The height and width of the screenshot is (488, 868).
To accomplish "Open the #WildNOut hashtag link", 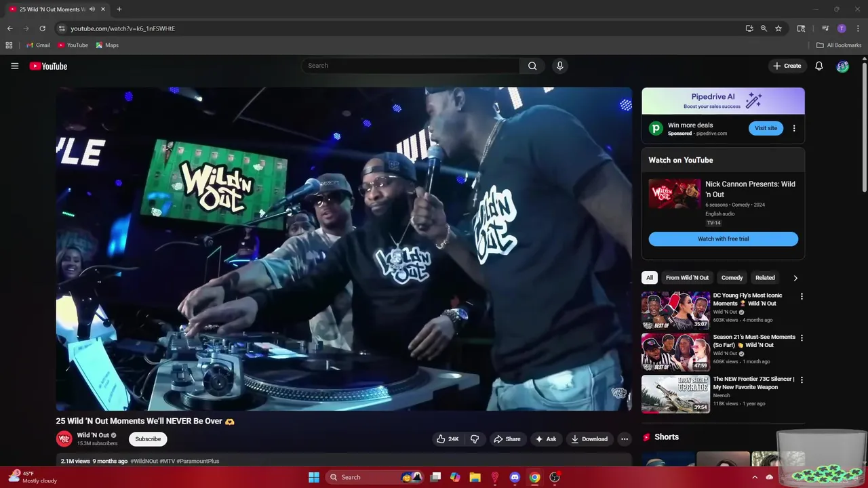I will click(144, 461).
